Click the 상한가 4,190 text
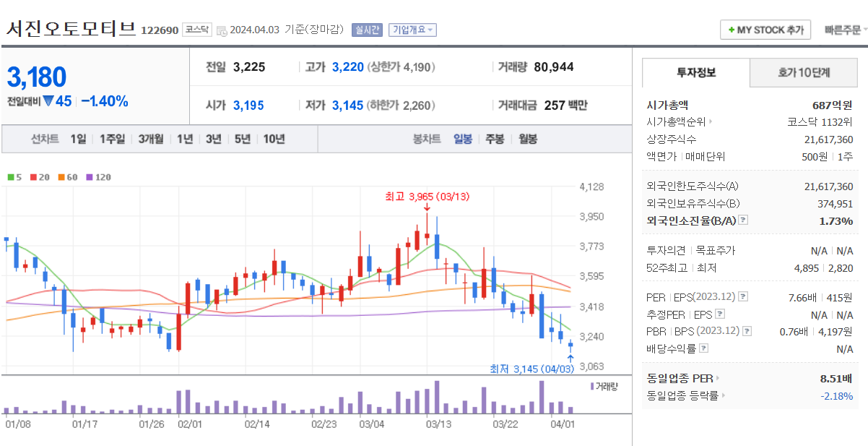Viewport: 868px width, 446px height. click(402, 67)
